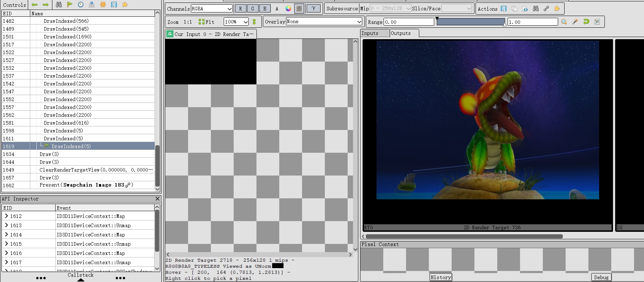
Task: Click the range slider black point marker
Action: tap(437, 19)
